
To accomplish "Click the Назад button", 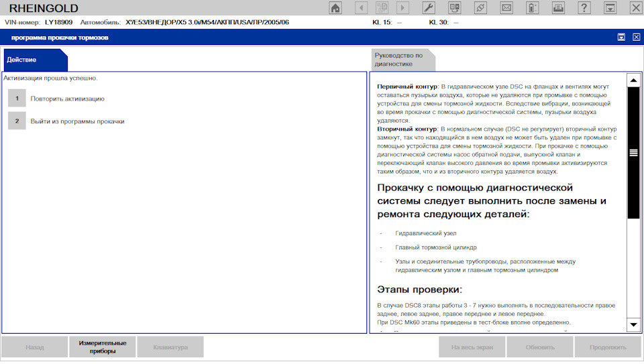I will pyautogui.click(x=34, y=347).
